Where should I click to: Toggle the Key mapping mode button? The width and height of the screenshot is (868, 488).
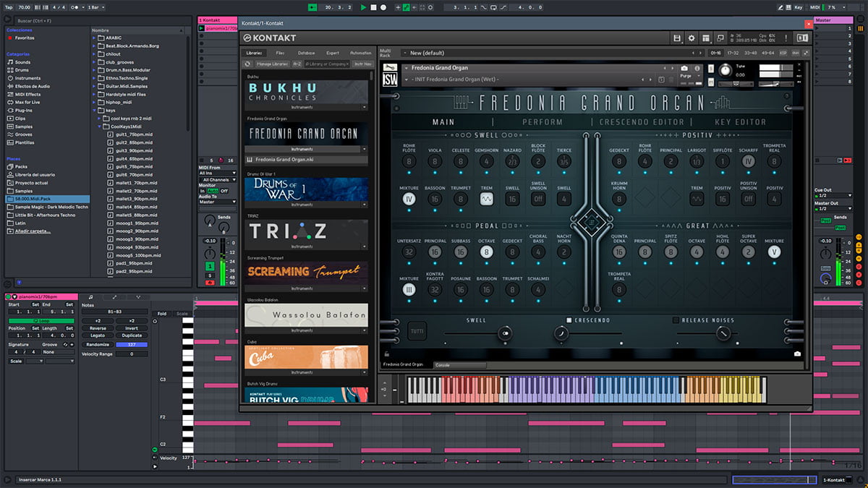click(799, 7)
